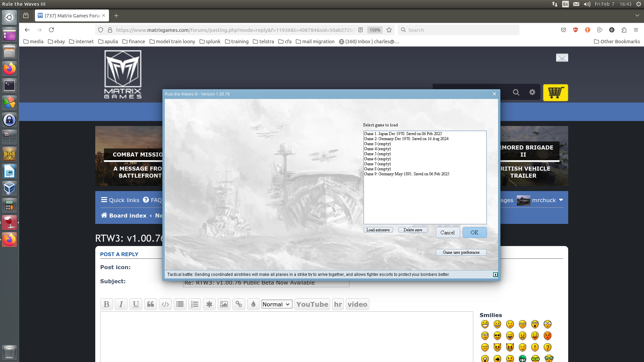644x362 pixels.
Task: Click Load autosave button
Action: [378, 230]
